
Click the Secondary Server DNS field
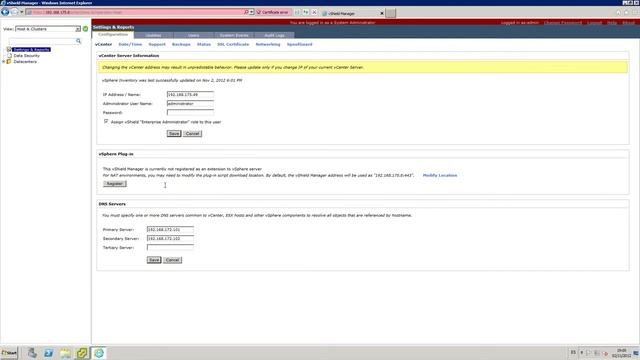tap(170, 238)
